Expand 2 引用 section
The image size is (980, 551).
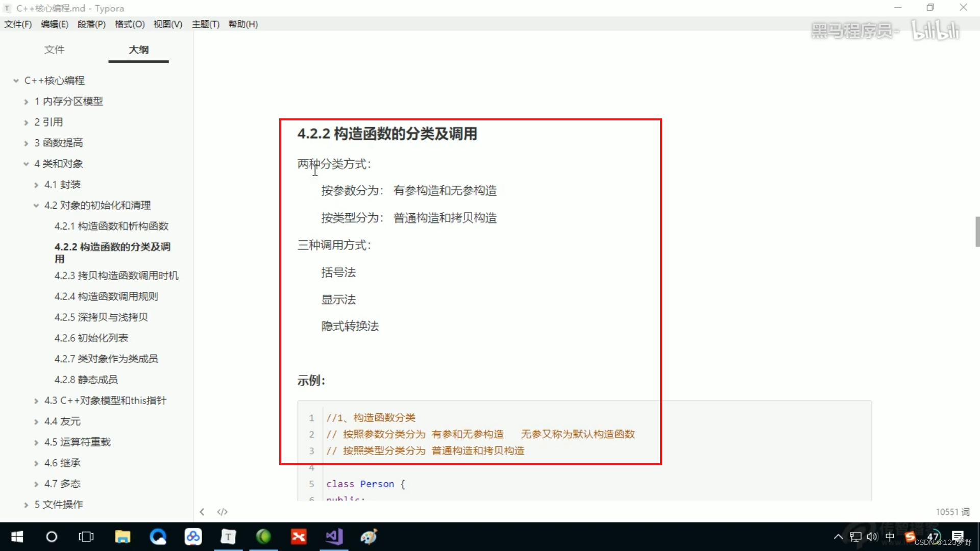(26, 122)
